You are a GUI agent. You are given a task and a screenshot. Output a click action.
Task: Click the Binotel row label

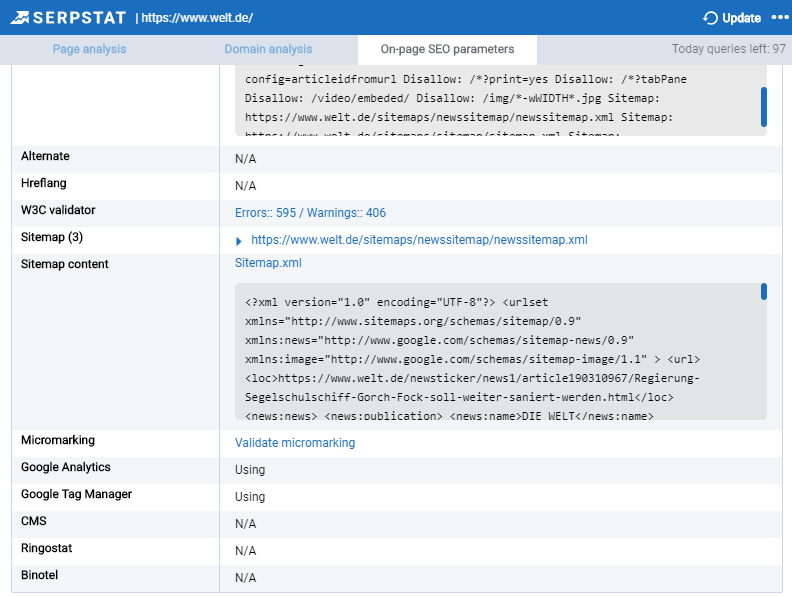39,575
